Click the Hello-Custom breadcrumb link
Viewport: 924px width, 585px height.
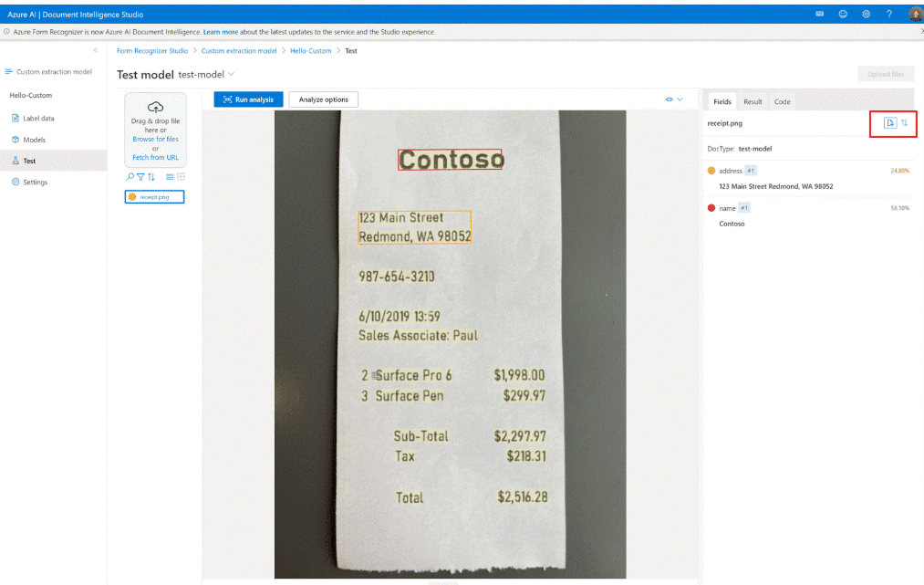point(310,51)
